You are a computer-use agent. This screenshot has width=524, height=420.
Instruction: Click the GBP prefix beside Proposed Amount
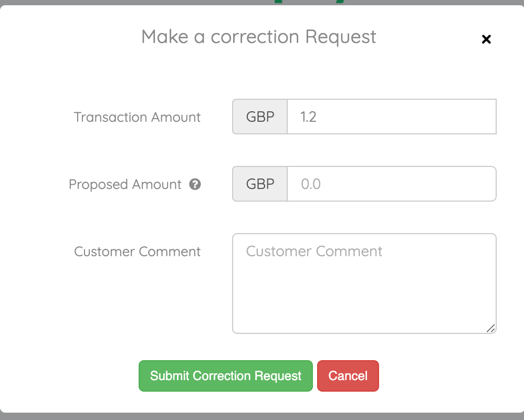pos(260,184)
